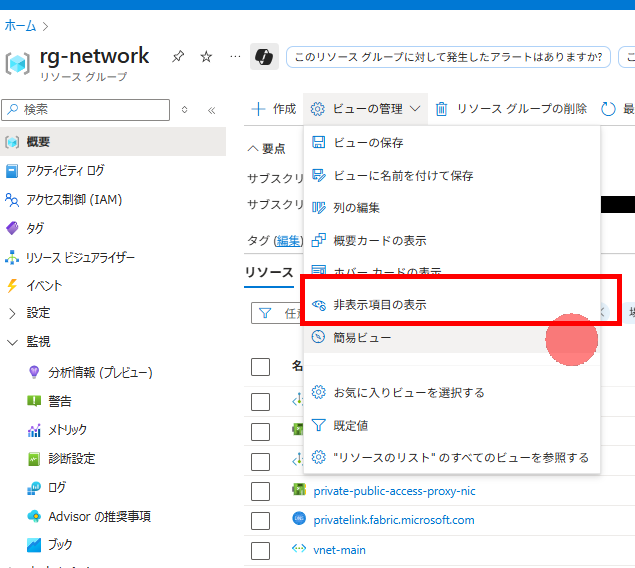635x568 pixels.
Task: Click the sidebar 検索 field
Action: (85, 110)
